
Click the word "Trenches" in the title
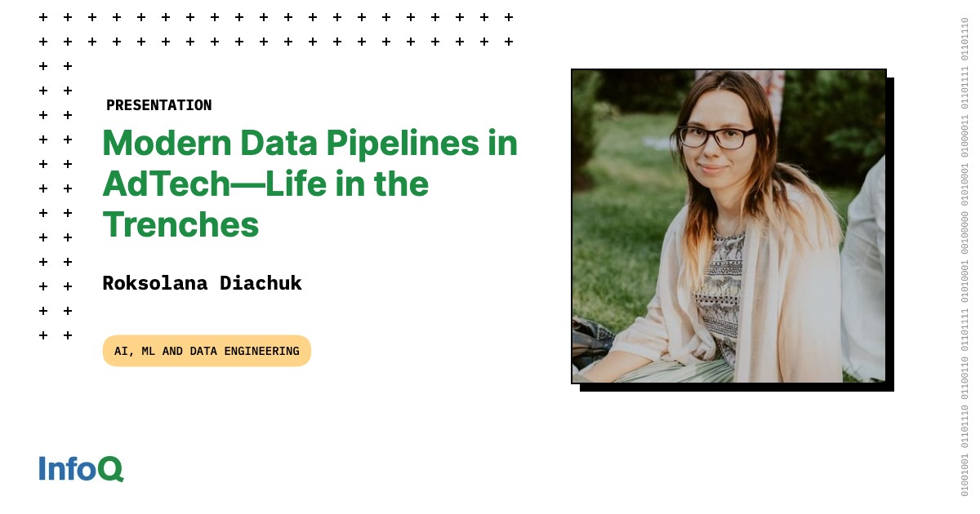[x=180, y=224]
